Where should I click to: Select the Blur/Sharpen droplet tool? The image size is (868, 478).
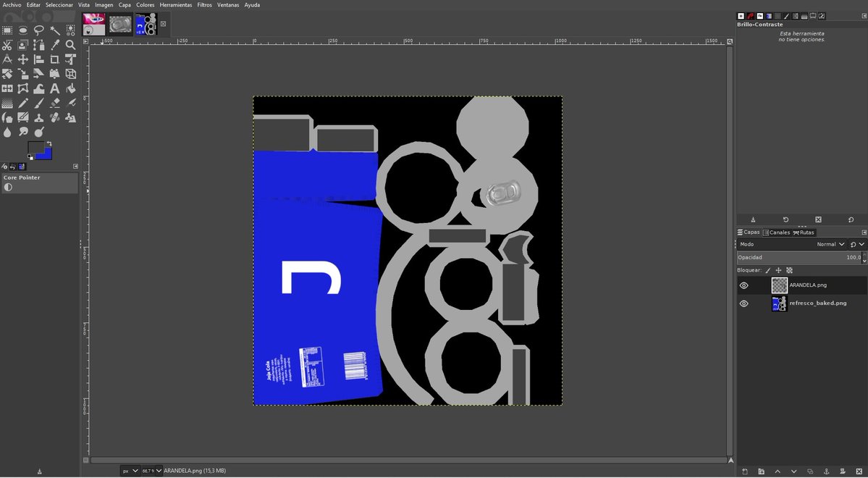click(7, 132)
